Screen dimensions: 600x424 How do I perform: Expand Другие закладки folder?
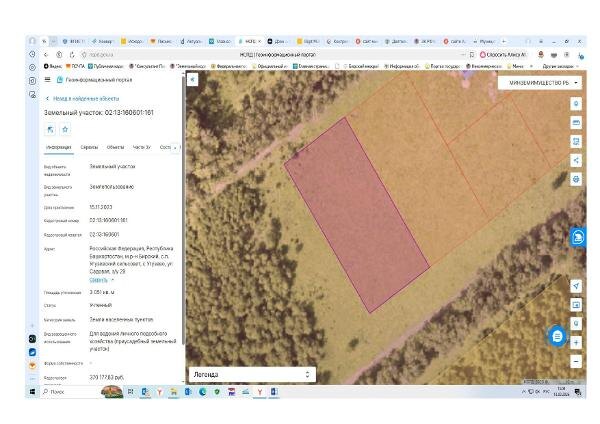coord(561,66)
